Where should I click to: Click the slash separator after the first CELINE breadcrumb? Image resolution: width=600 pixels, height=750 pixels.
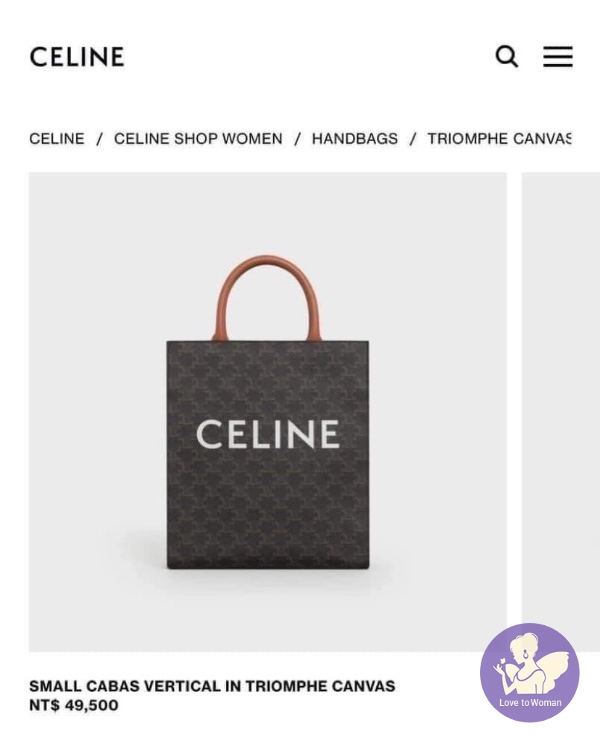click(x=99, y=139)
